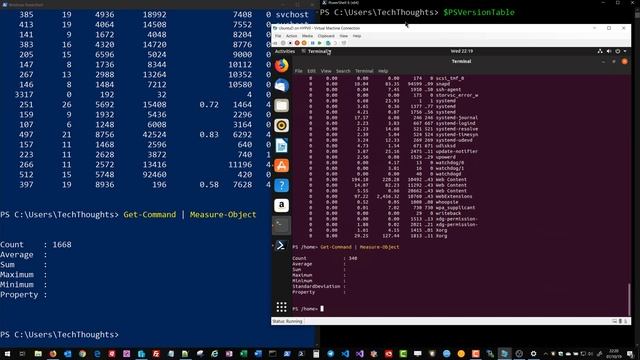This screenshot has height=360, width=640.
Task: Open Action menu in Virtual Machine Connection
Action: [x=291, y=36]
